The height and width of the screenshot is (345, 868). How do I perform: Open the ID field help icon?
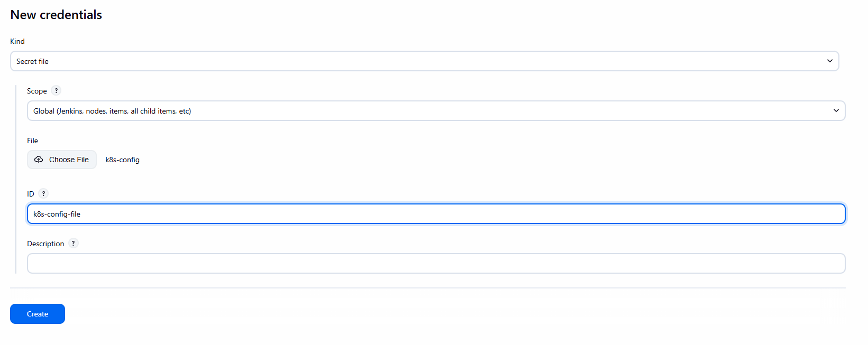click(43, 193)
